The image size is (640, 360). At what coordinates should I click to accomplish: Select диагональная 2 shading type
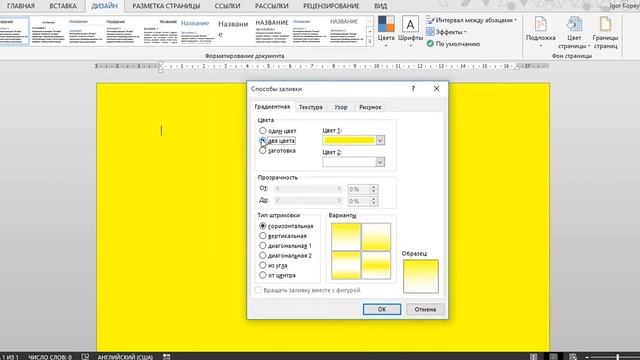point(262,255)
